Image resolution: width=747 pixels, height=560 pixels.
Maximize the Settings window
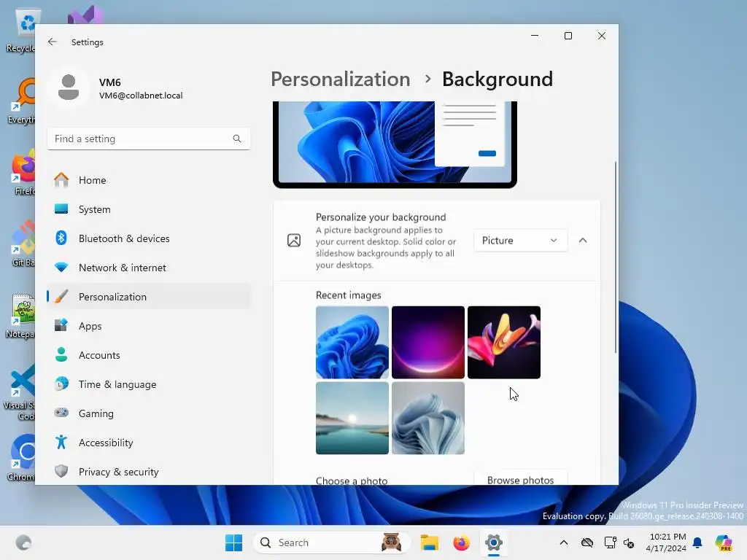click(568, 36)
